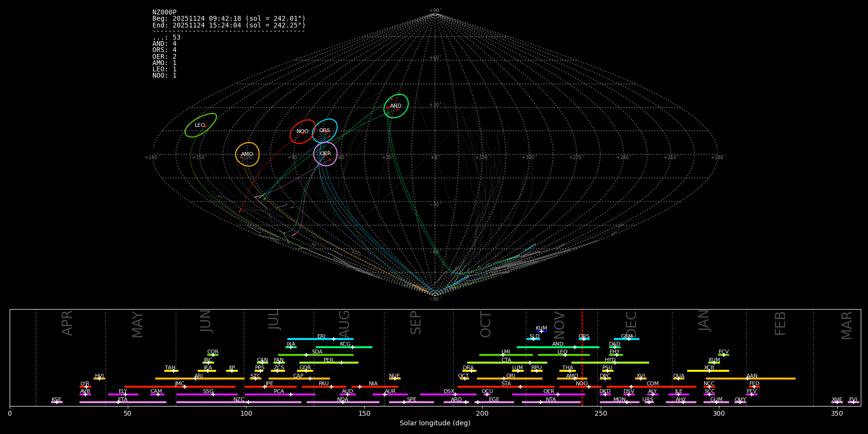
Task: Click the ARI label in the timeline
Action: click(x=199, y=376)
